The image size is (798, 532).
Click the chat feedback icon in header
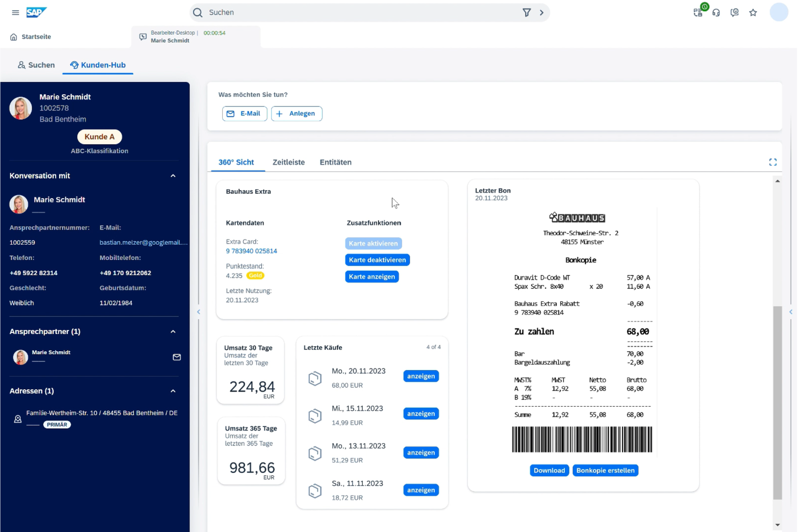tap(734, 13)
